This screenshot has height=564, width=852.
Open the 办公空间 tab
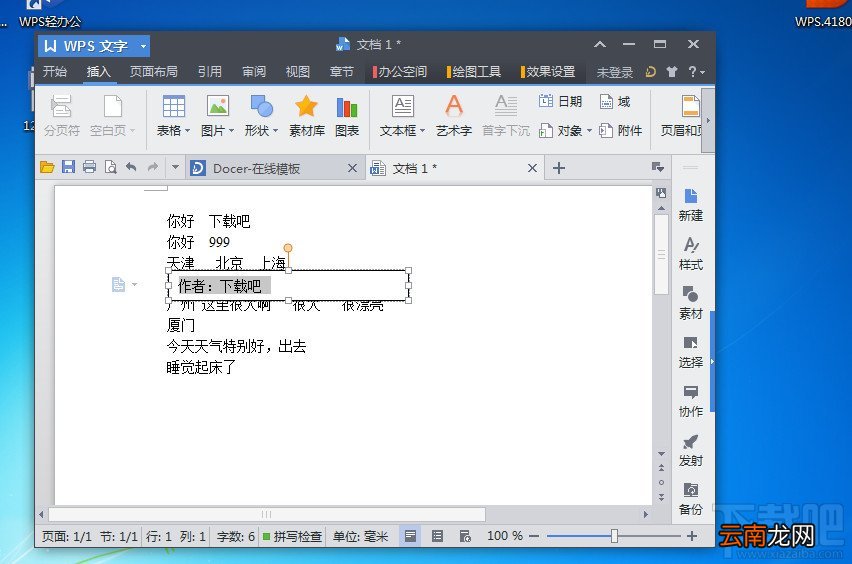(x=399, y=72)
